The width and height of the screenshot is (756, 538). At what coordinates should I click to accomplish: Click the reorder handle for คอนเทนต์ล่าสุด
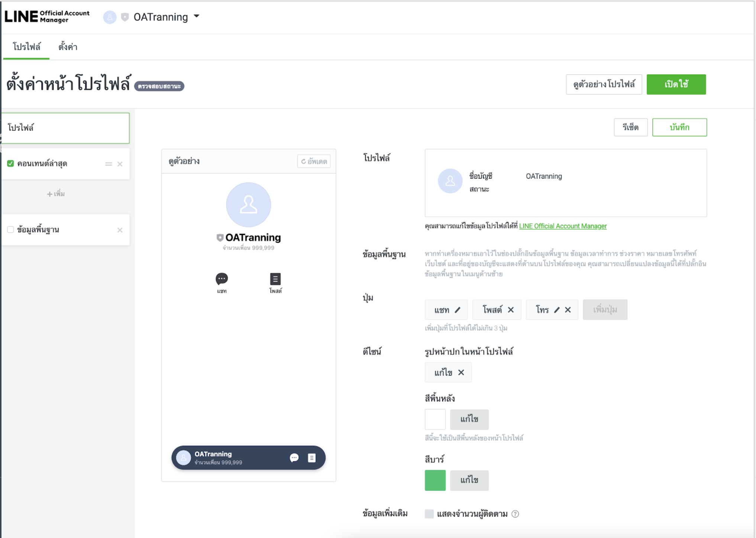109,164
